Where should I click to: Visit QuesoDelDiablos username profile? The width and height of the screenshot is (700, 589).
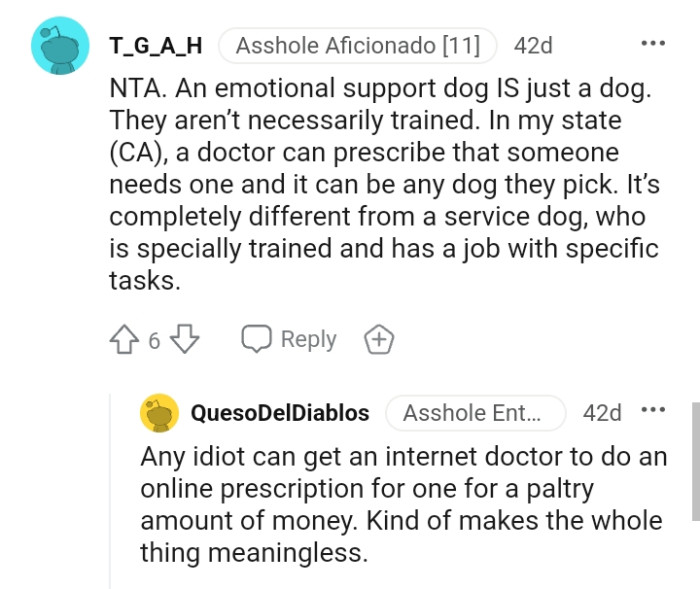click(x=279, y=413)
